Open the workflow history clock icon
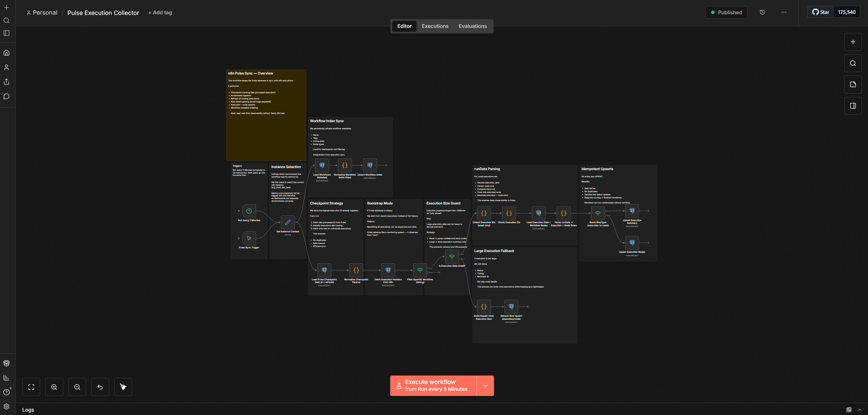This screenshot has height=415, width=868. (x=762, y=12)
